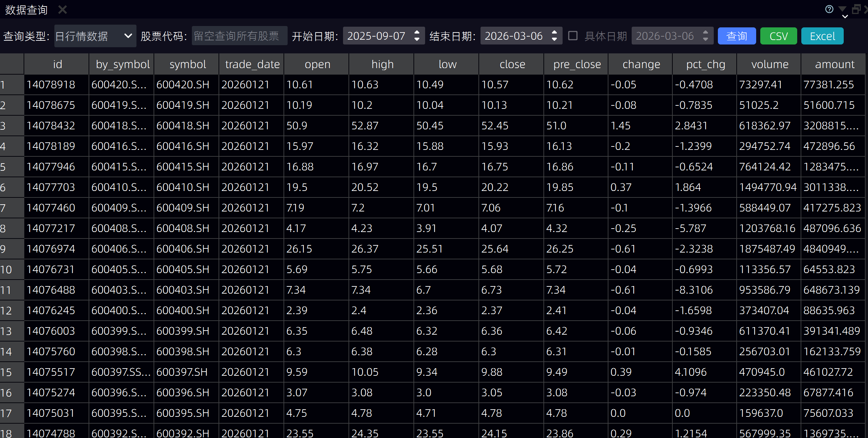
Task: Click the 查询 button
Action: pos(737,36)
